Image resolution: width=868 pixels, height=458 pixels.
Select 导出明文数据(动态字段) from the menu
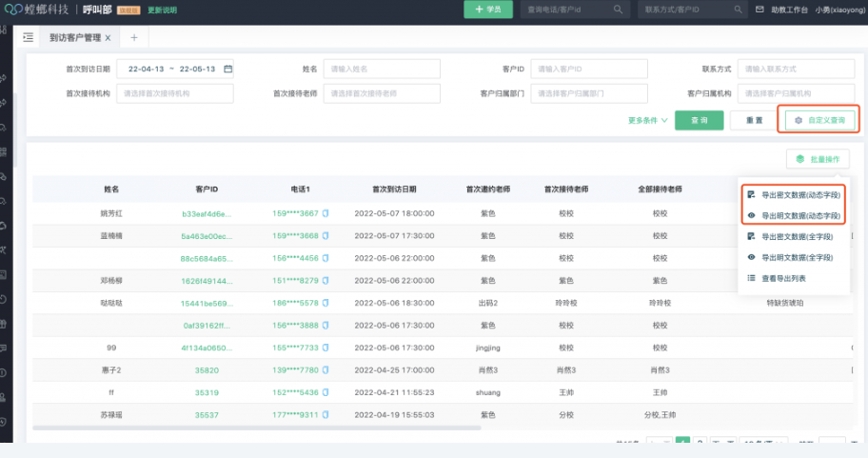[793, 216]
